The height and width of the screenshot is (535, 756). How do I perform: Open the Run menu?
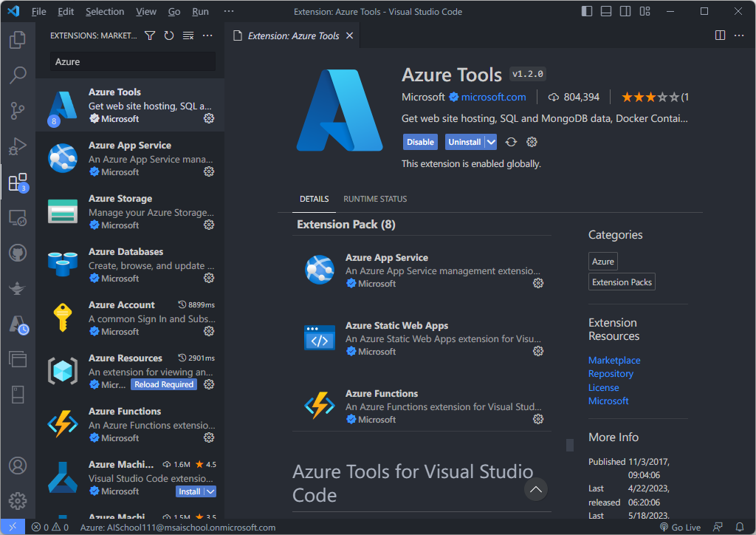tap(200, 12)
